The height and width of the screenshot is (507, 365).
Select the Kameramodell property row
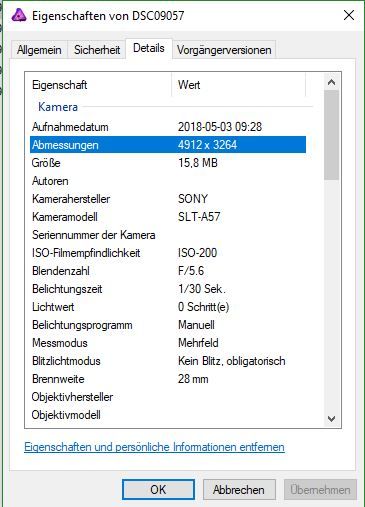(x=168, y=217)
